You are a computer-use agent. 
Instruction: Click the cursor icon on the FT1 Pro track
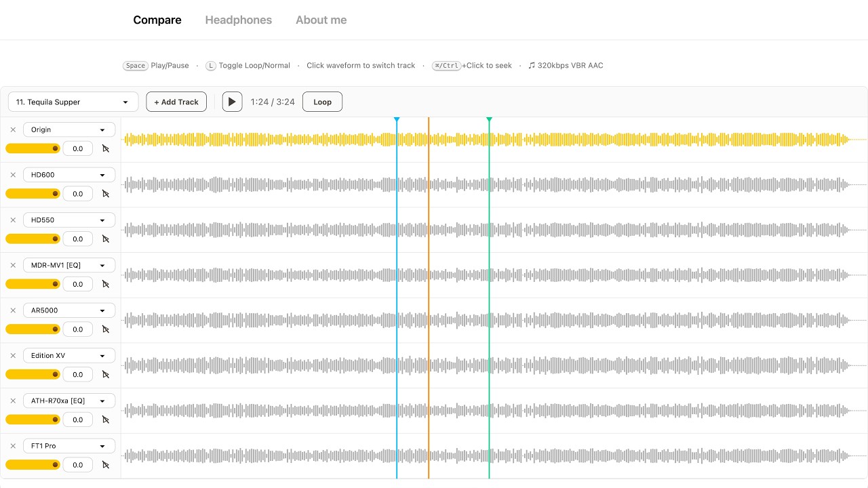106,465
